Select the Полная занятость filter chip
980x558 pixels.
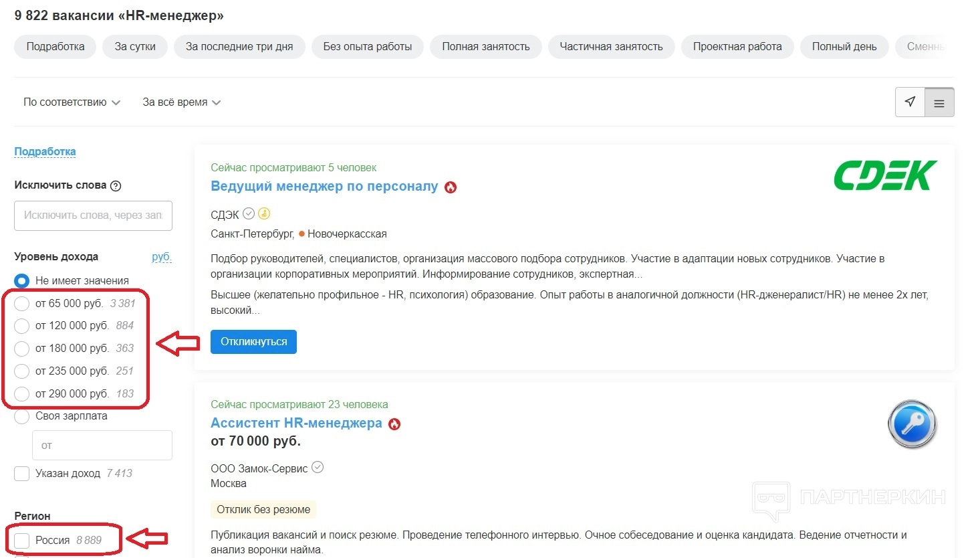(485, 47)
